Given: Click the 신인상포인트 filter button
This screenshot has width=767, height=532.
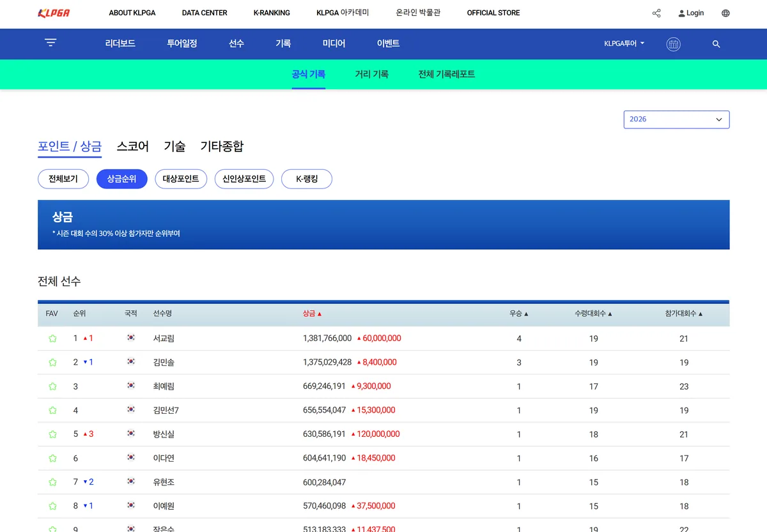Looking at the screenshot, I should pyautogui.click(x=244, y=179).
